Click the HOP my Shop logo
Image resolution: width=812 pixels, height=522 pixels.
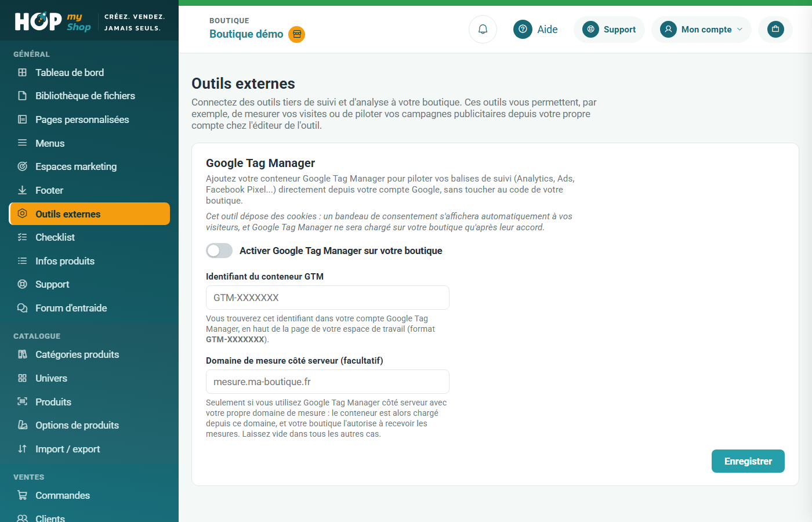[53, 21]
